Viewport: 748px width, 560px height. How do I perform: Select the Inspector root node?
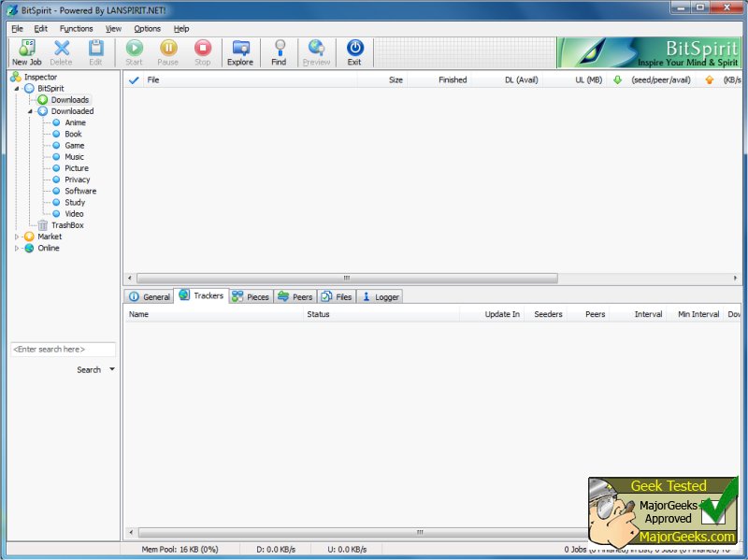click(40, 77)
